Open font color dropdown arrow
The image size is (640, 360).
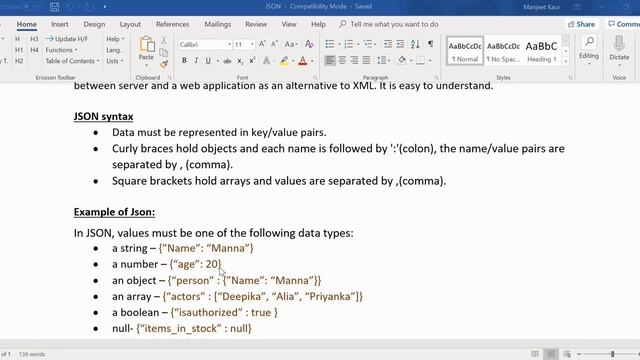click(x=312, y=61)
